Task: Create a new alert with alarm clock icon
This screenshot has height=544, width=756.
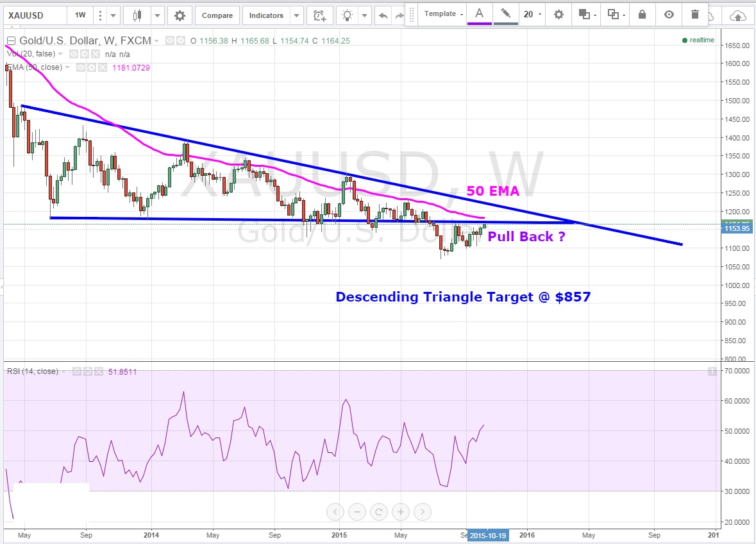Action: (x=319, y=15)
